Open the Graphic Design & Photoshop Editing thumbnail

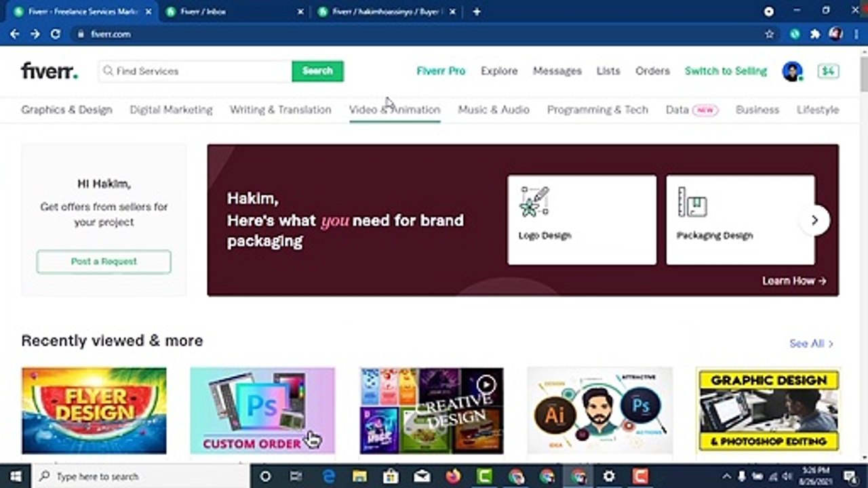tap(768, 411)
